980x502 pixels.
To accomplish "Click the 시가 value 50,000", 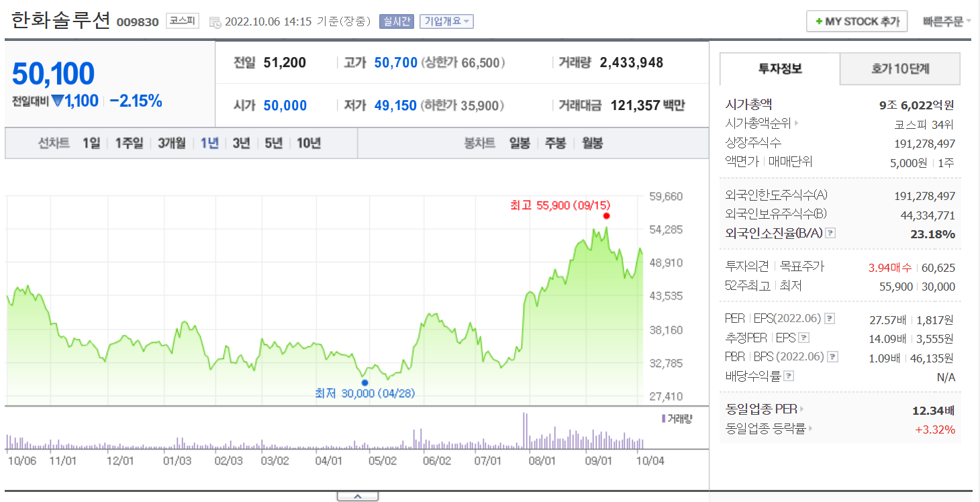I will pos(285,105).
